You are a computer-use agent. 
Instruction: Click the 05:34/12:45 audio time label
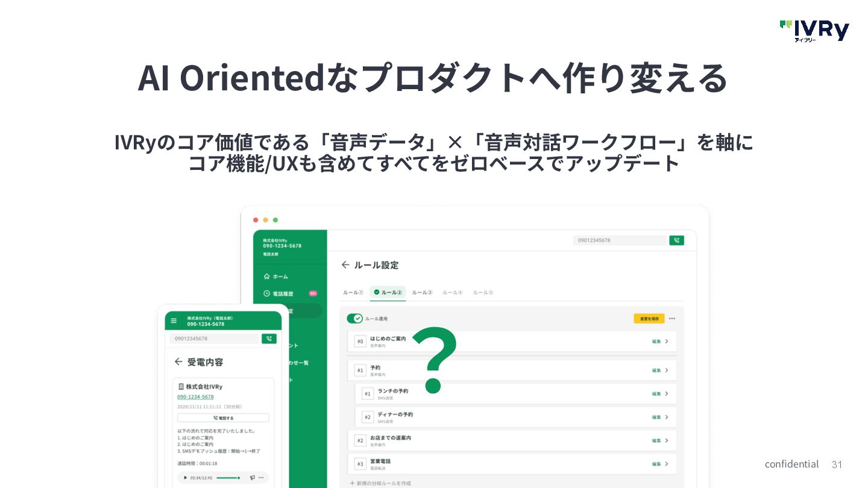201,477
